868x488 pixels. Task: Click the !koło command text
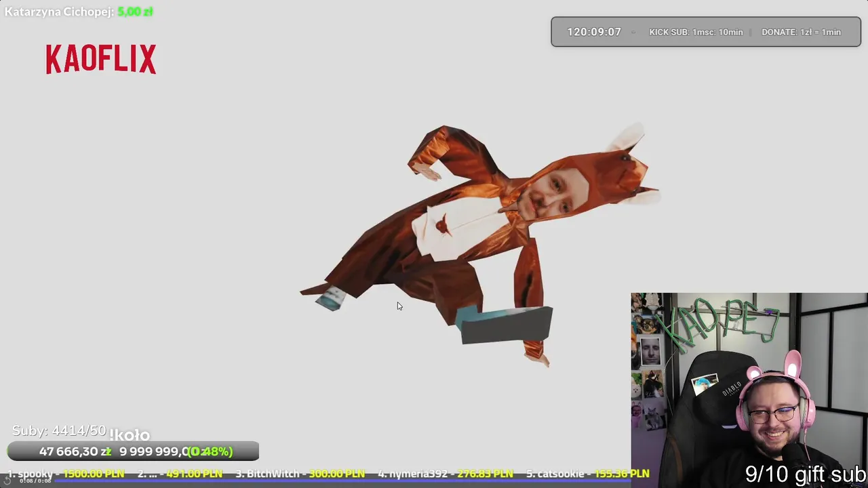130,435
